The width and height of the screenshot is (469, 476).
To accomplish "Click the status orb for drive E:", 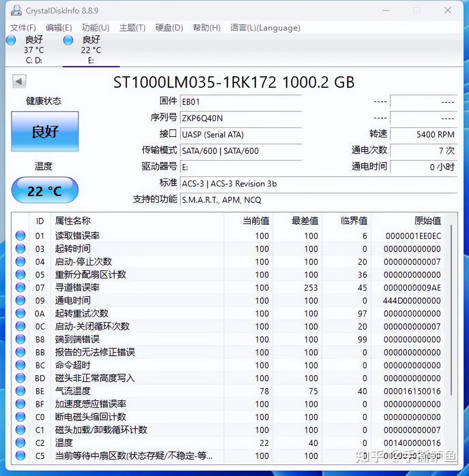I will coord(68,40).
